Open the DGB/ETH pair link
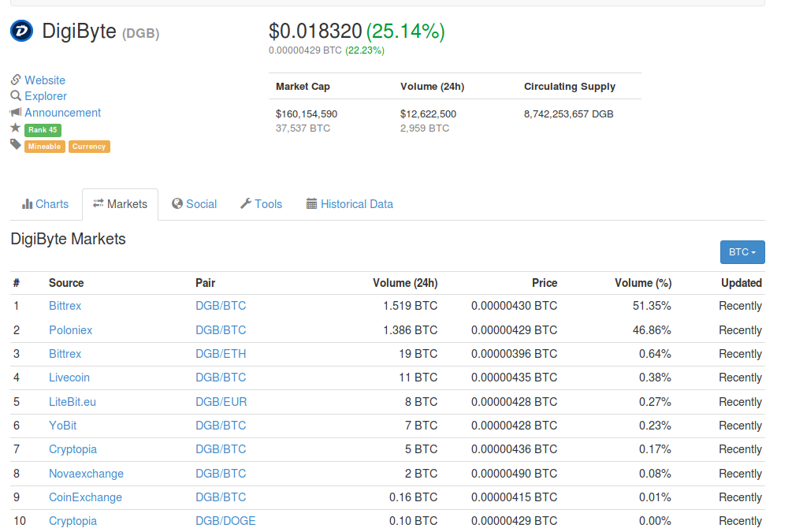 [x=221, y=354]
